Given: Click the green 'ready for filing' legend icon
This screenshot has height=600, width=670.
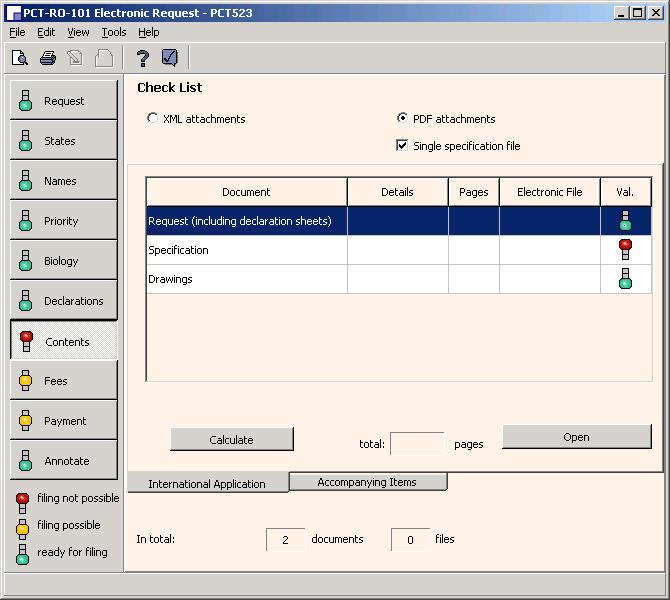Looking at the screenshot, I should pyautogui.click(x=22, y=554).
